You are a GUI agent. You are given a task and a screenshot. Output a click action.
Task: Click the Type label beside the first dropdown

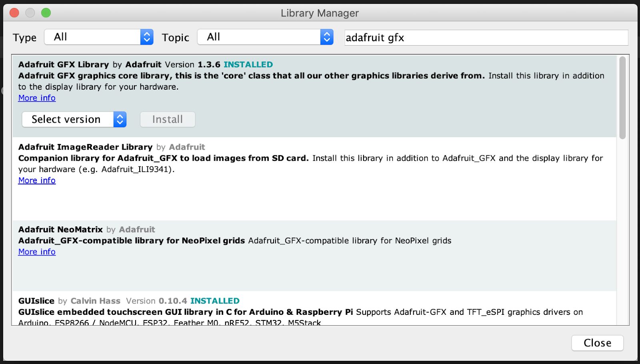(24, 38)
